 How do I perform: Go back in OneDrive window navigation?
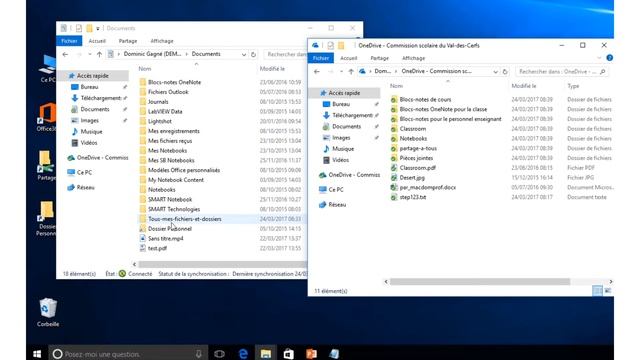(x=317, y=71)
